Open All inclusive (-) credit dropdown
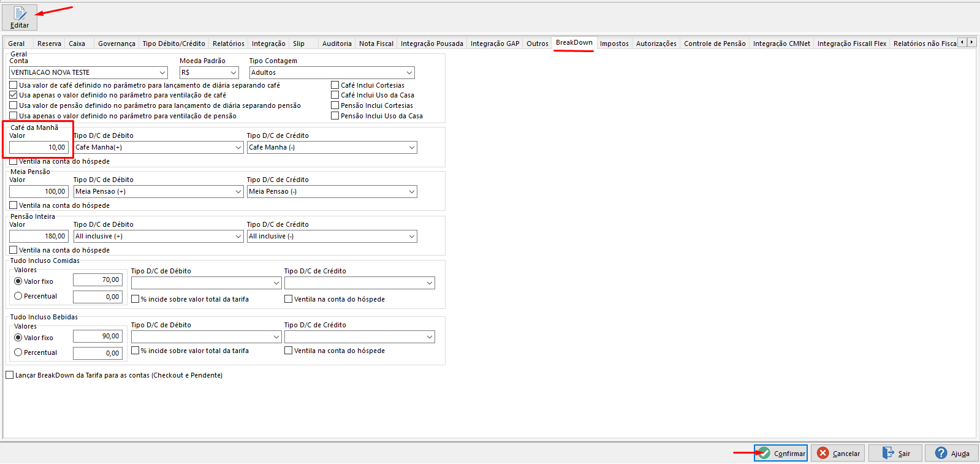This screenshot has width=980, height=464. point(411,237)
